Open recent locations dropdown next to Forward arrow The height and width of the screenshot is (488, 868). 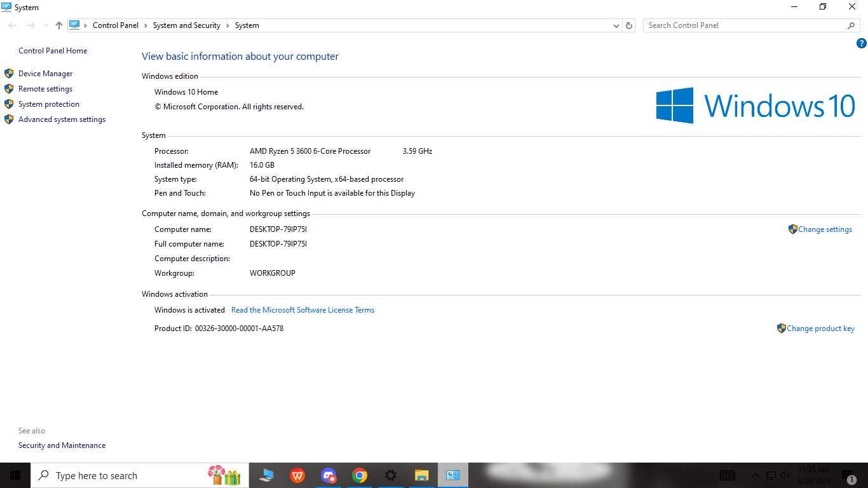coord(45,25)
